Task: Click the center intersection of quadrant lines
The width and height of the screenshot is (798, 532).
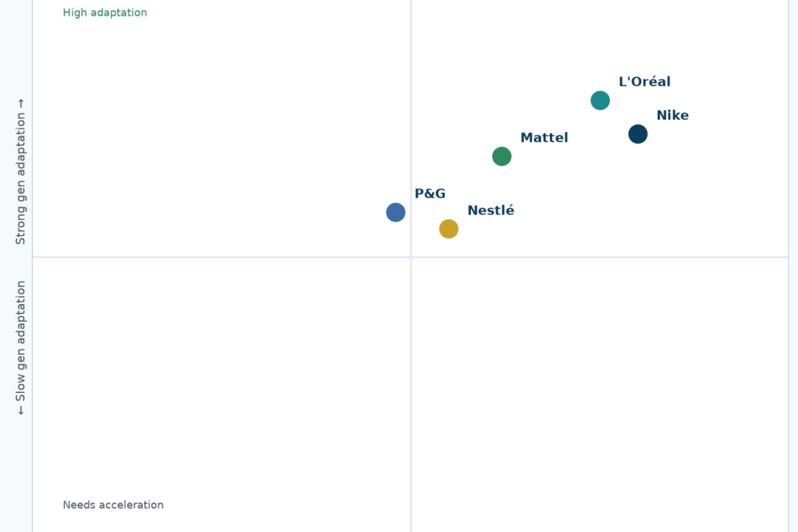Action: click(x=411, y=257)
